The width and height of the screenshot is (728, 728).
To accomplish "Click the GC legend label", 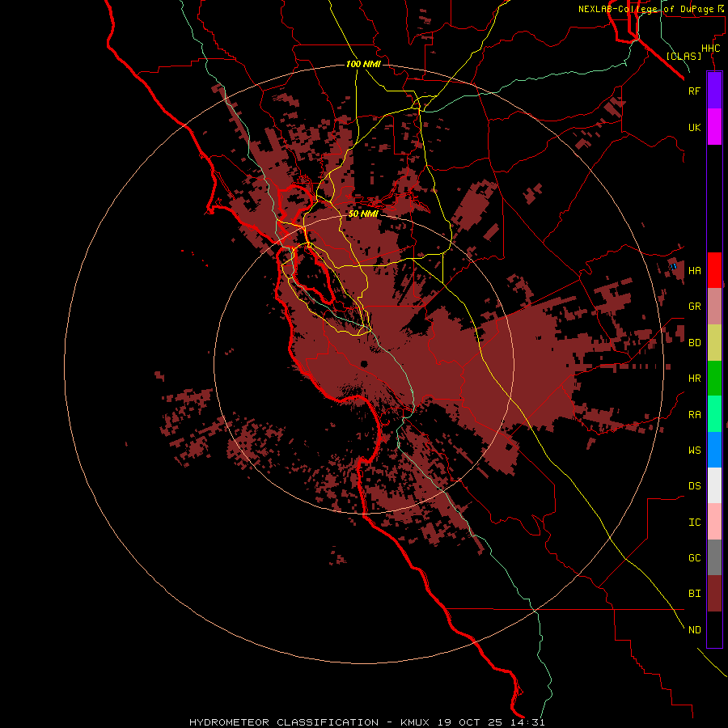I will 694,557.
